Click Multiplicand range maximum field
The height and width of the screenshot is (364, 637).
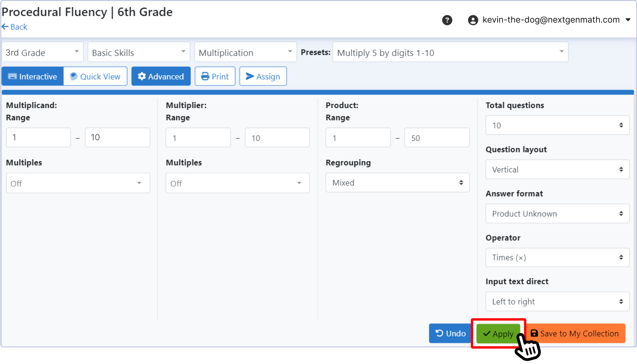tap(117, 137)
